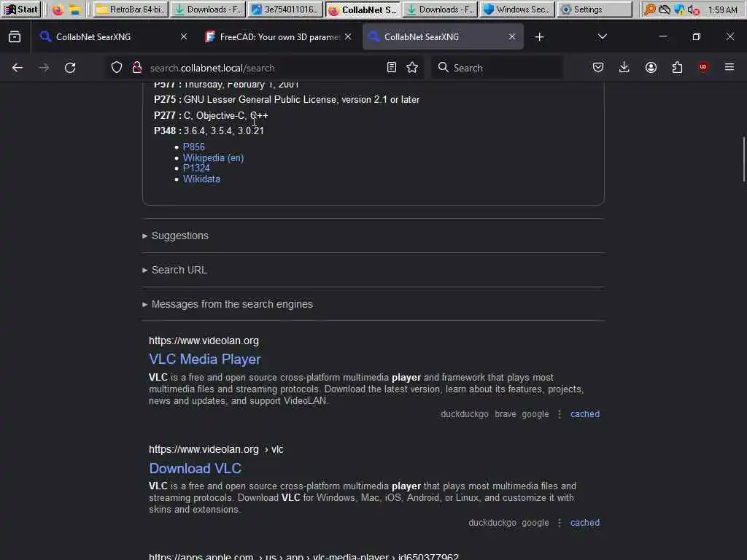Go forward one page
This screenshot has width=747, height=560.
pyautogui.click(x=44, y=68)
